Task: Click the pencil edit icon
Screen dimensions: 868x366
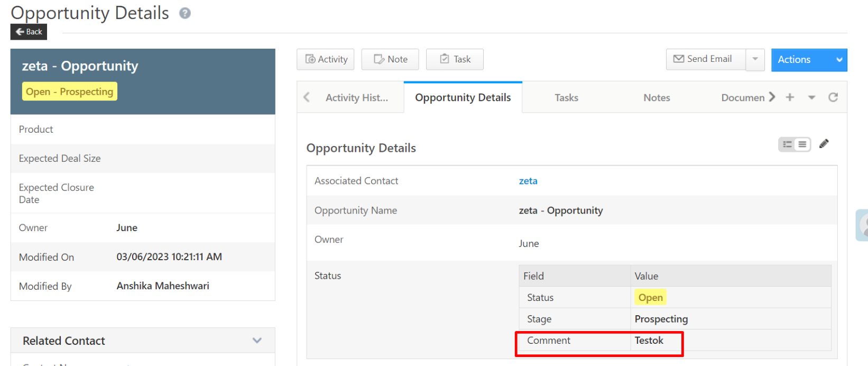Action: pyautogui.click(x=824, y=144)
